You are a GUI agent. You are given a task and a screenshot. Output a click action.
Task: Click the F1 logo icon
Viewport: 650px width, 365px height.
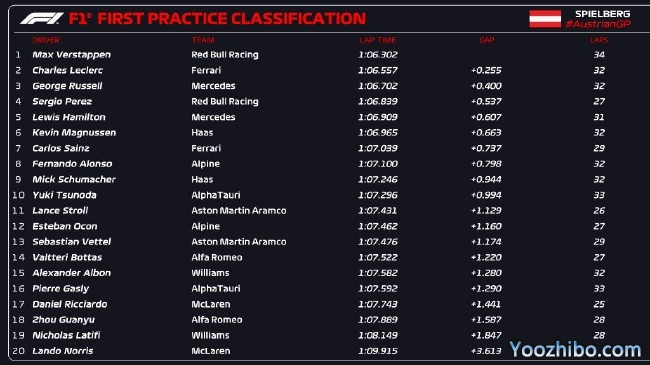pyautogui.click(x=42, y=19)
